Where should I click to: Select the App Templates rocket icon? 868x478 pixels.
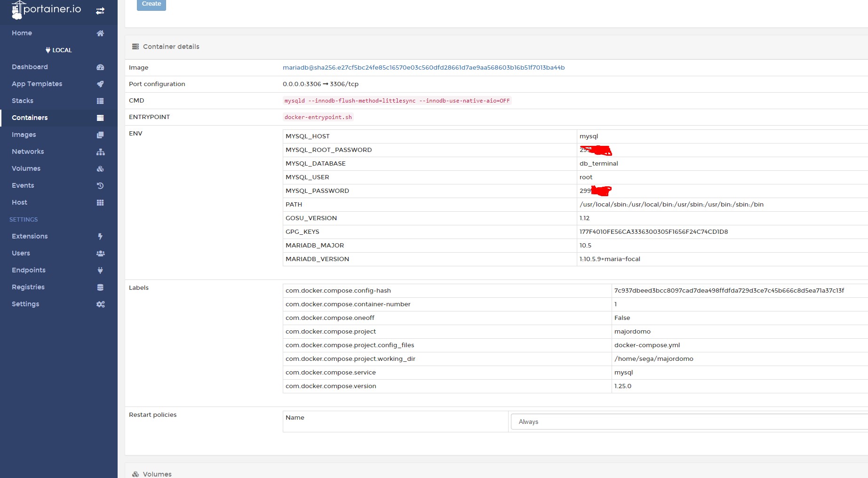(x=100, y=84)
